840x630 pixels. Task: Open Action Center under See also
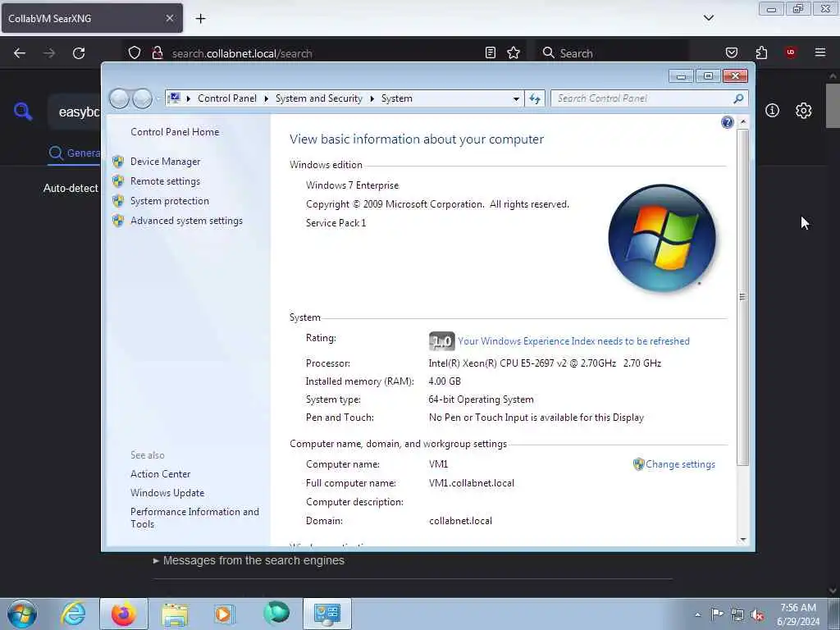(160, 473)
